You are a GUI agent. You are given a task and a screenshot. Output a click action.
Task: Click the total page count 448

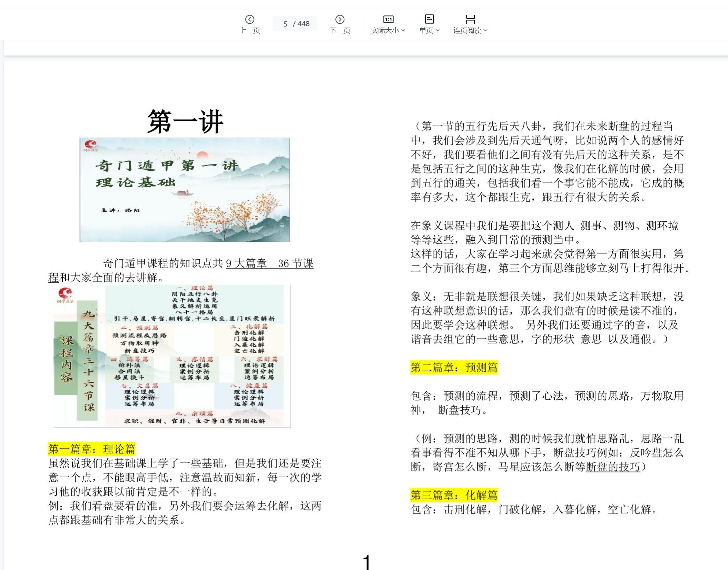pyautogui.click(x=303, y=24)
